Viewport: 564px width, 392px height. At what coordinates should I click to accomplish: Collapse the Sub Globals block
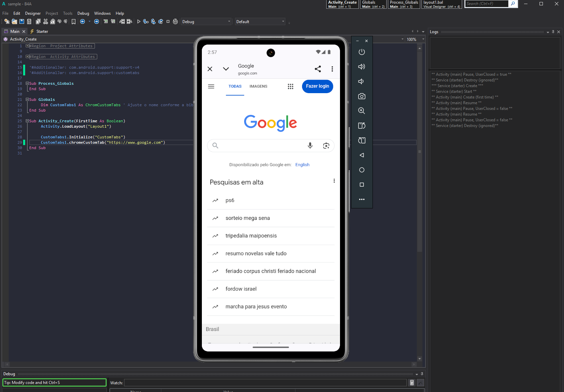(x=27, y=100)
